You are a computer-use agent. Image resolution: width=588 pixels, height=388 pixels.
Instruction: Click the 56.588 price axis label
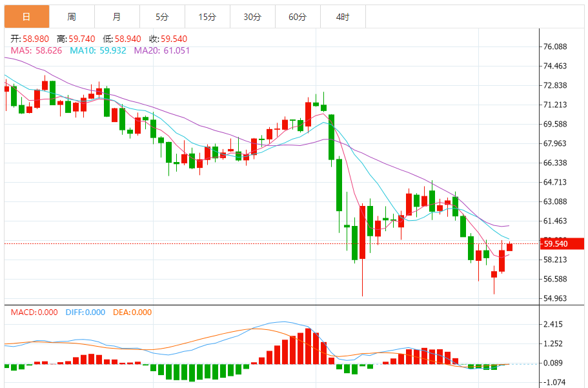[555, 279]
